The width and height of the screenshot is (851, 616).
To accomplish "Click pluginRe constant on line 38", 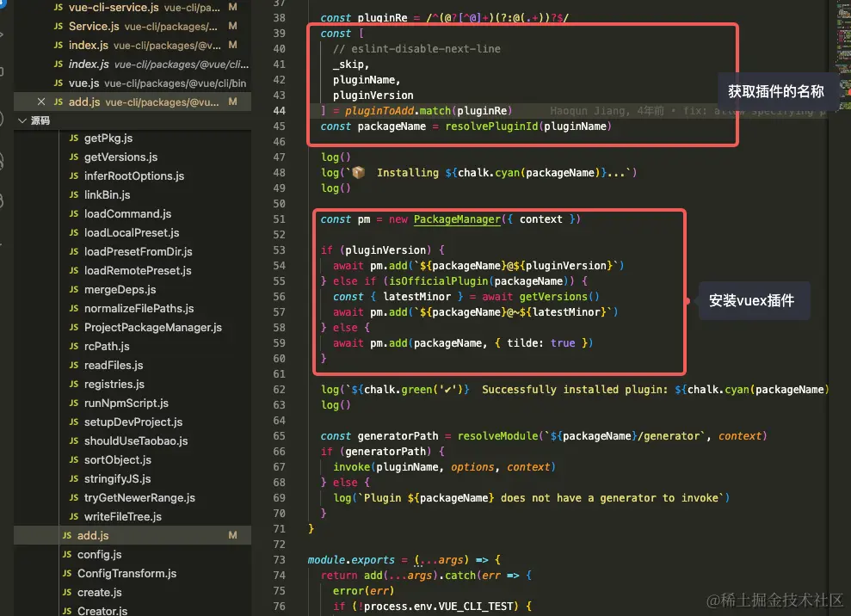I will [382, 18].
